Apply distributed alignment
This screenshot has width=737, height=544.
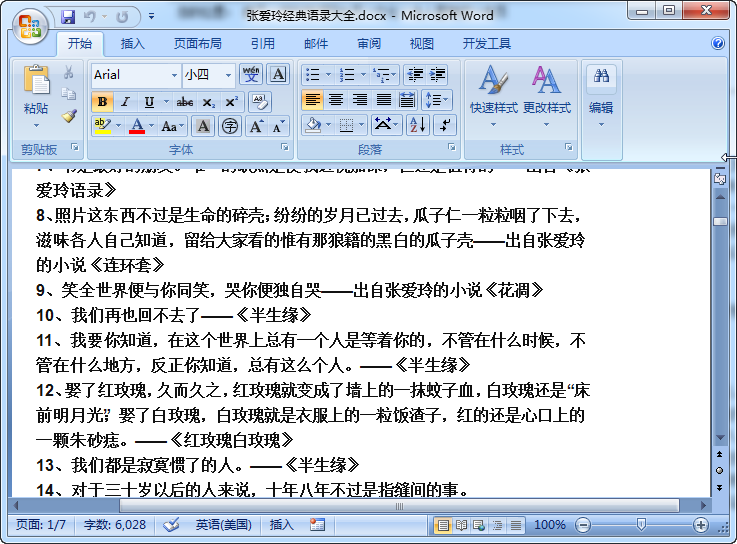point(407,99)
